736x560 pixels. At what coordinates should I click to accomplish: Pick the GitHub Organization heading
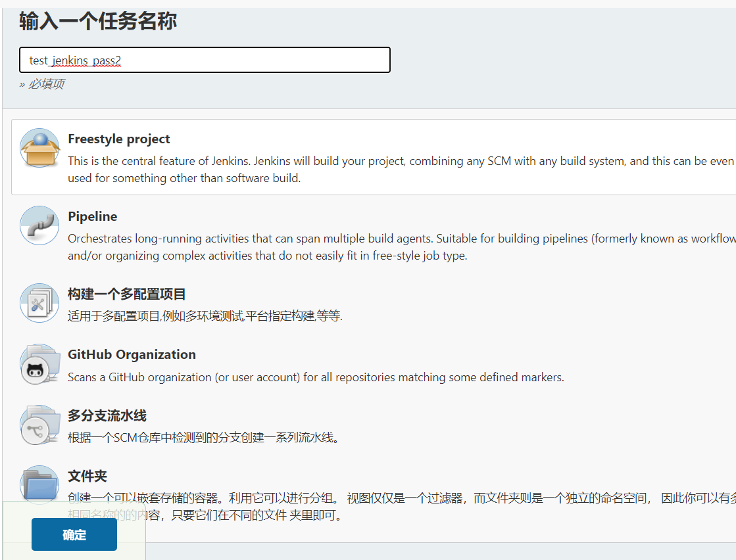click(x=132, y=354)
